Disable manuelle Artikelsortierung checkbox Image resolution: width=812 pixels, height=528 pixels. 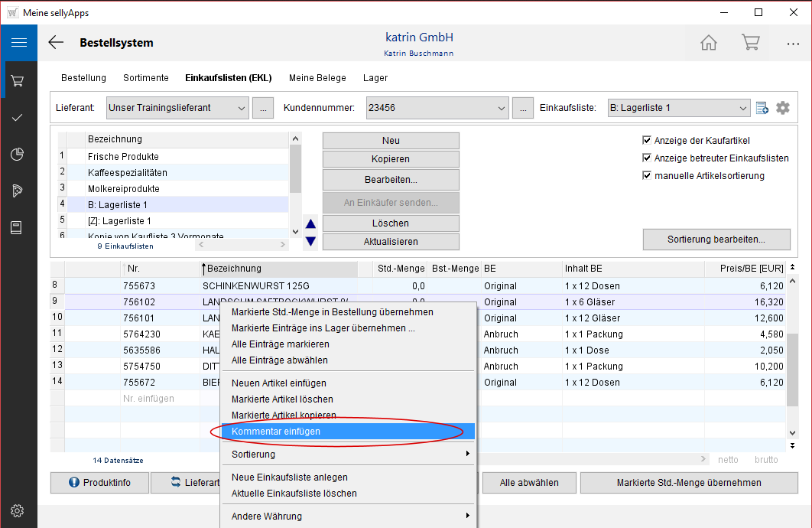tap(647, 176)
